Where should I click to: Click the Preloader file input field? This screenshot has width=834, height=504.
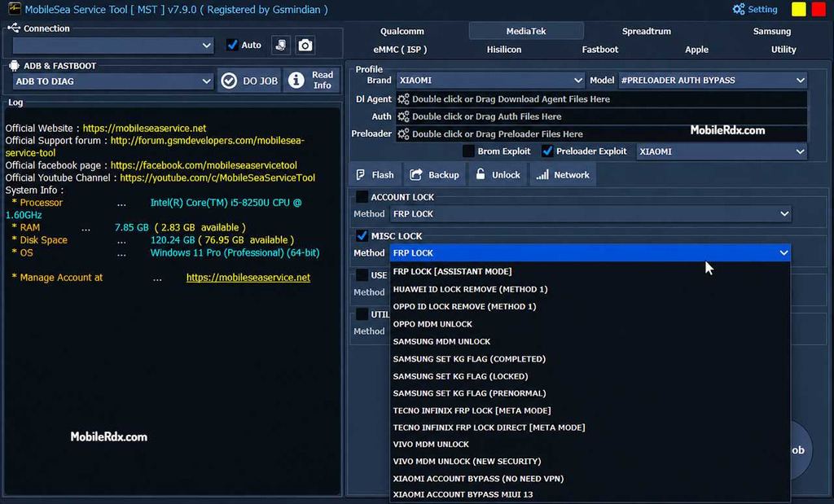pos(601,134)
